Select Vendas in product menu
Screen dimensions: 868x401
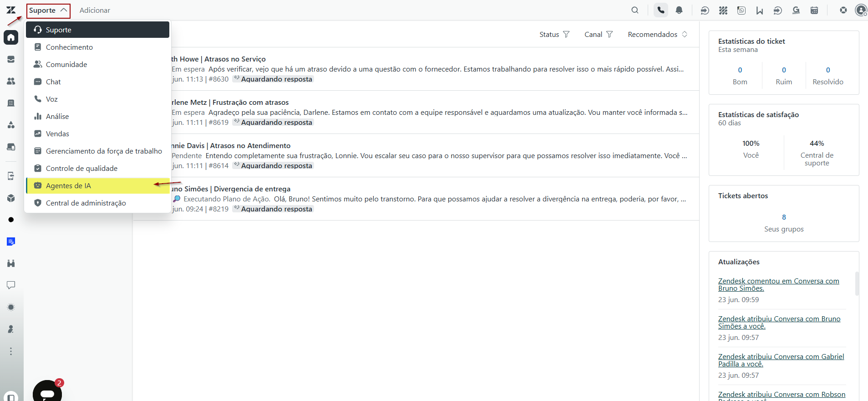(x=97, y=134)
